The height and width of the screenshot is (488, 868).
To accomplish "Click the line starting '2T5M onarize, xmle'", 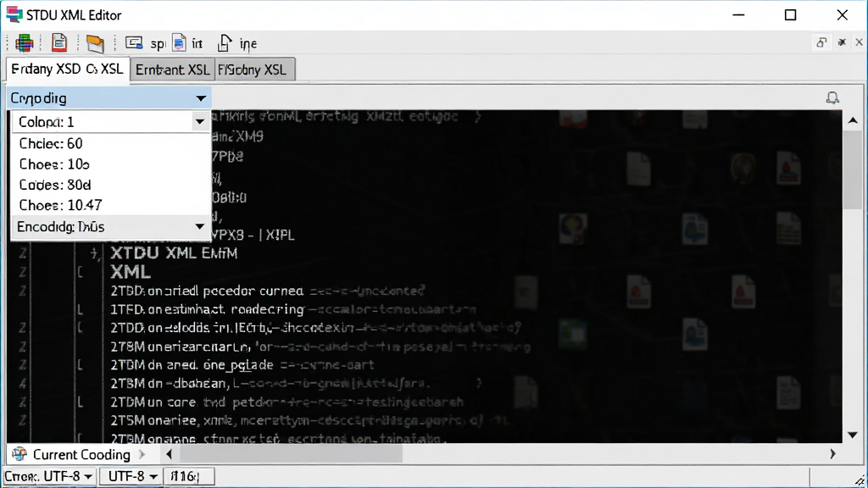I will 310,420.
